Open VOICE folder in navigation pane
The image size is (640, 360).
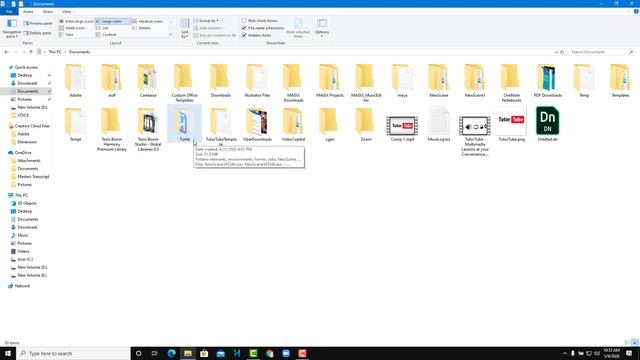[23, 116]
